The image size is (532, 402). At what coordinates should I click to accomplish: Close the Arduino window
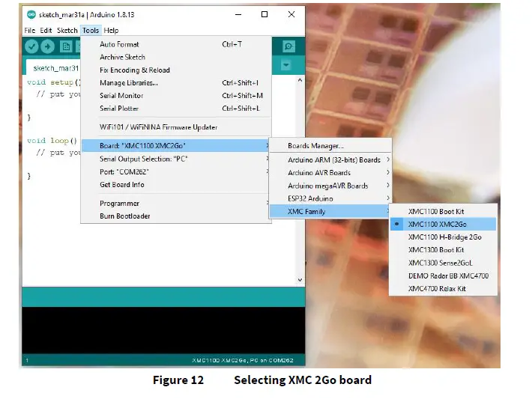coord(291,14)
